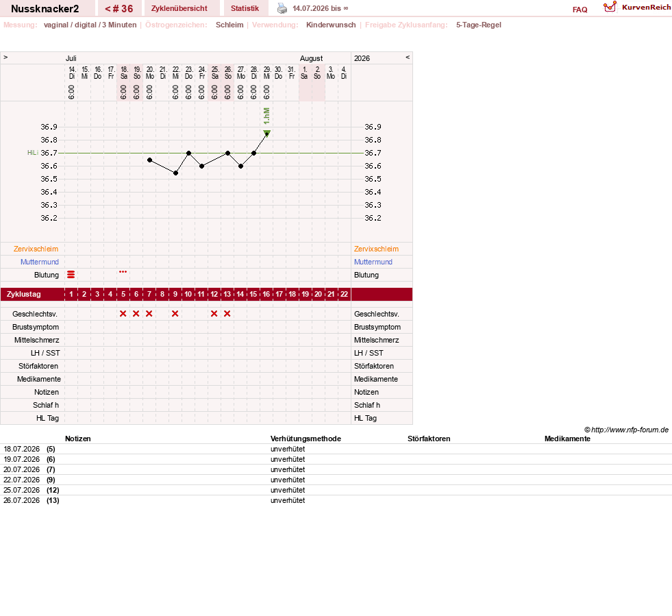Click the Störfaktoren column header in notes table

tap(429, 439)
